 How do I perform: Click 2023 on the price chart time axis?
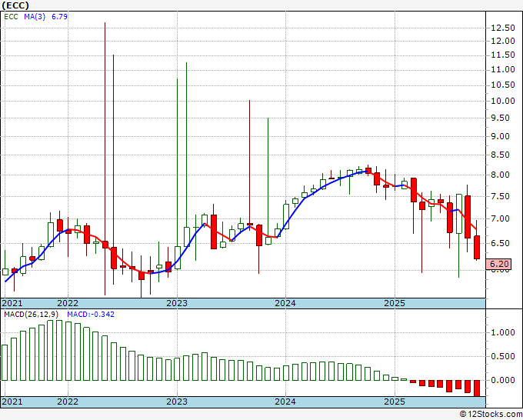177,303
